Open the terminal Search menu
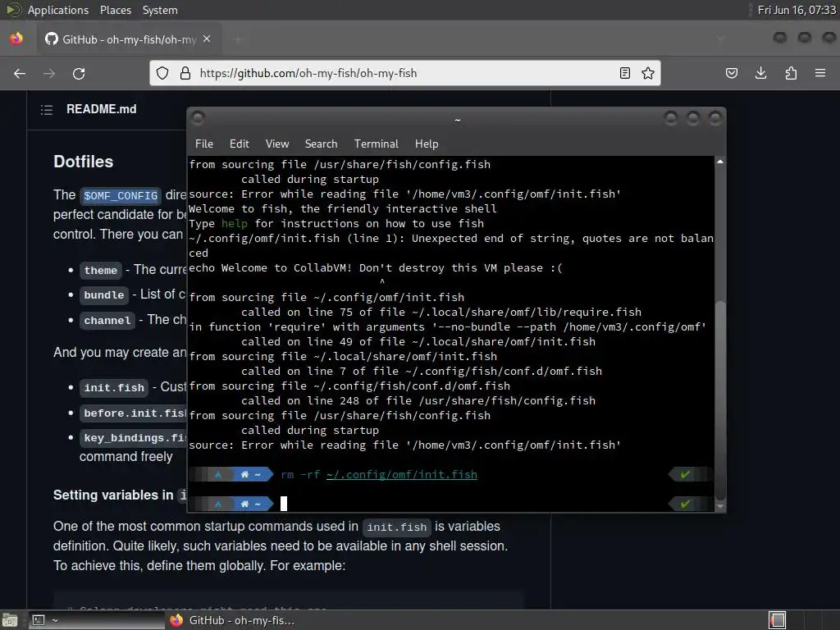 click(x=321, y=144)
